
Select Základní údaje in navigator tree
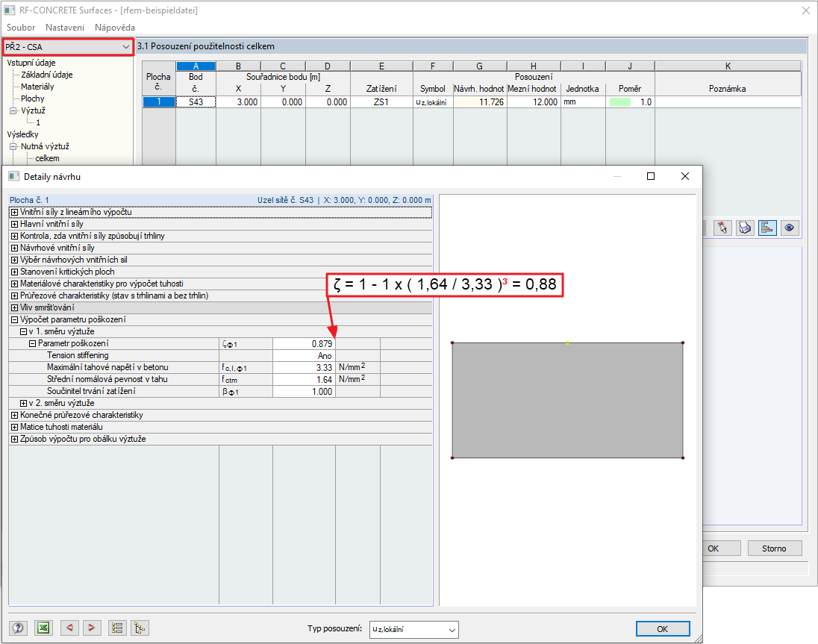point(47,75)
